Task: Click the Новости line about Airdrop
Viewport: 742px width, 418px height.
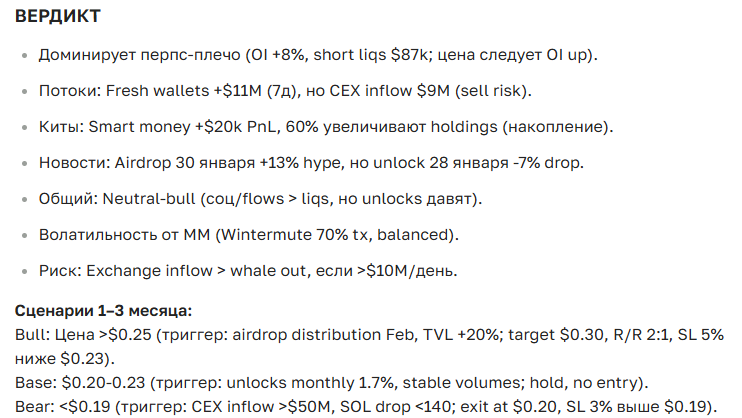Action: pos(311,163)
